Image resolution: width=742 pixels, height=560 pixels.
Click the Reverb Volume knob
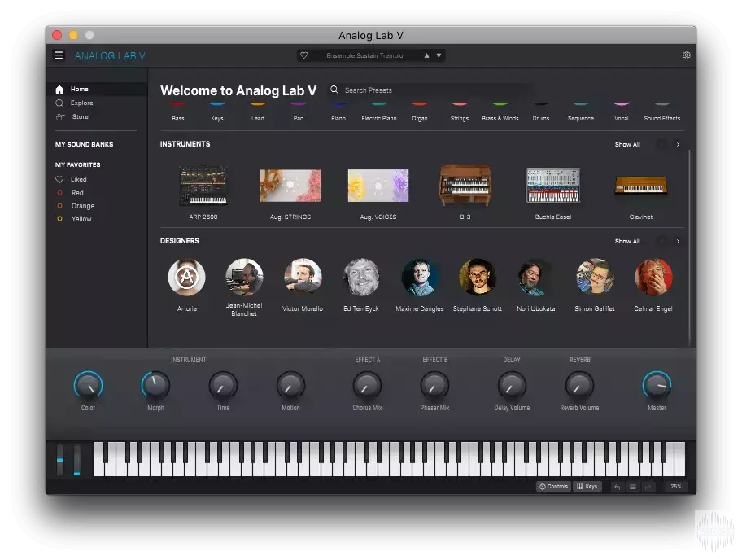[579, 386]
